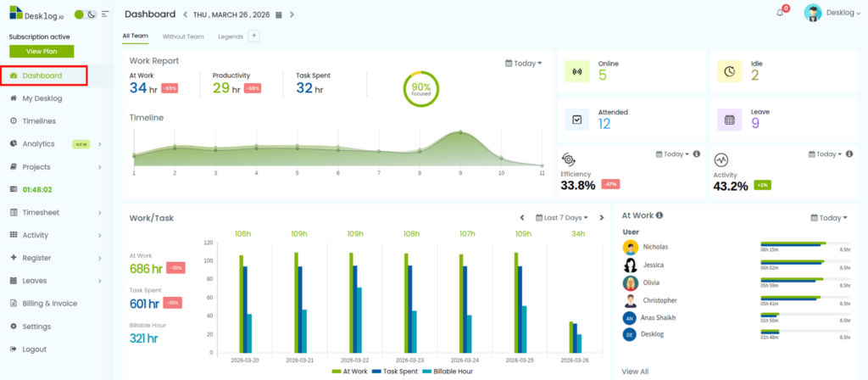The image size is (868, 380).
Task: Click the Attended checkmark icon
Action: click(x=577, y=120)
